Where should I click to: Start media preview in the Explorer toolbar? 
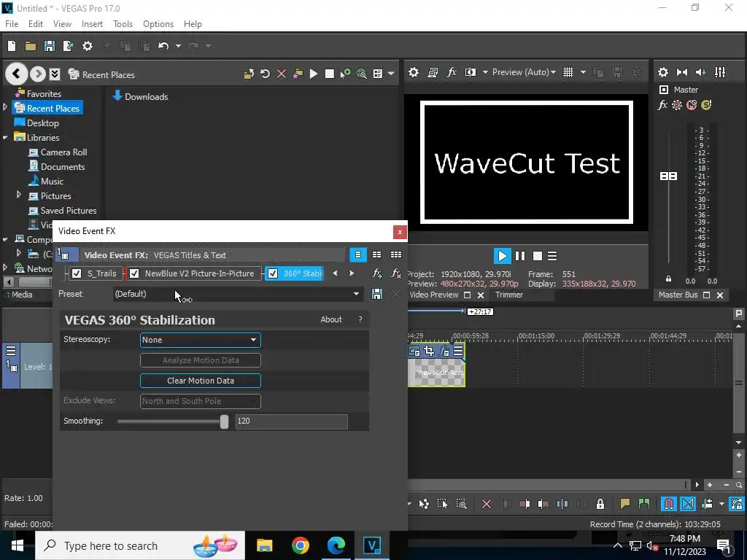314,74
